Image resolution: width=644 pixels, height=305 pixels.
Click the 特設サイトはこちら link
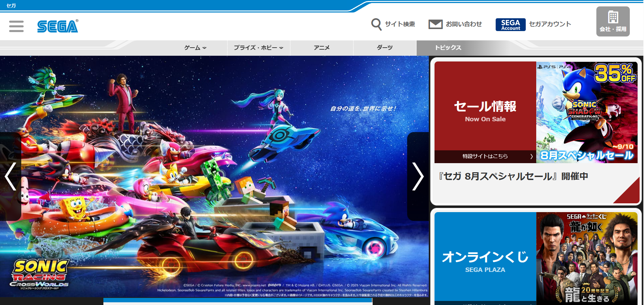485,156
